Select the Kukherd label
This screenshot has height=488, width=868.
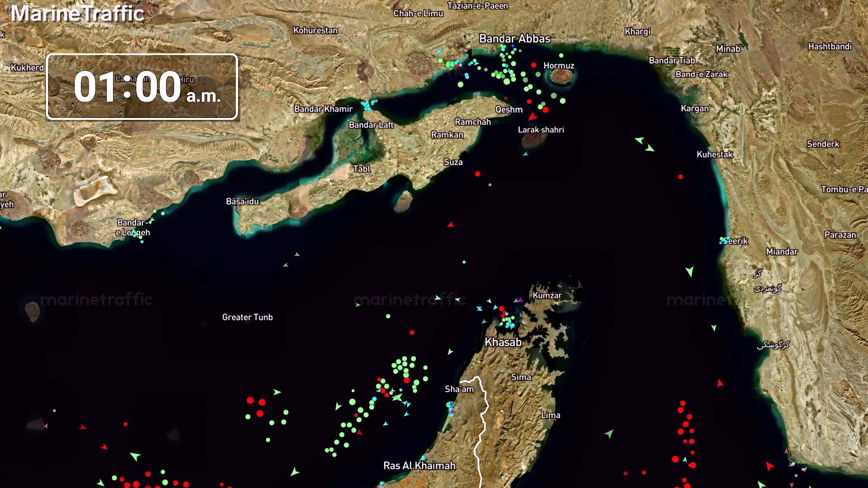tap(28, 68)
